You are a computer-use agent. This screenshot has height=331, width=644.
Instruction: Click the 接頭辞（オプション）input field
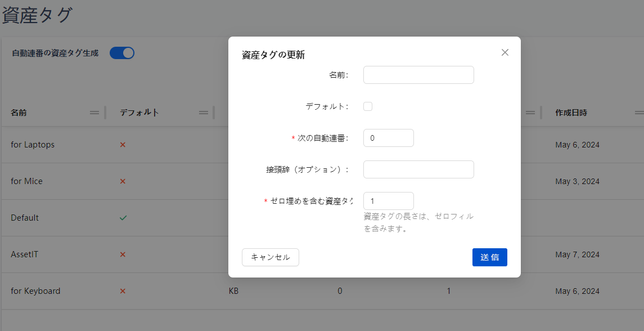[418, 169]
